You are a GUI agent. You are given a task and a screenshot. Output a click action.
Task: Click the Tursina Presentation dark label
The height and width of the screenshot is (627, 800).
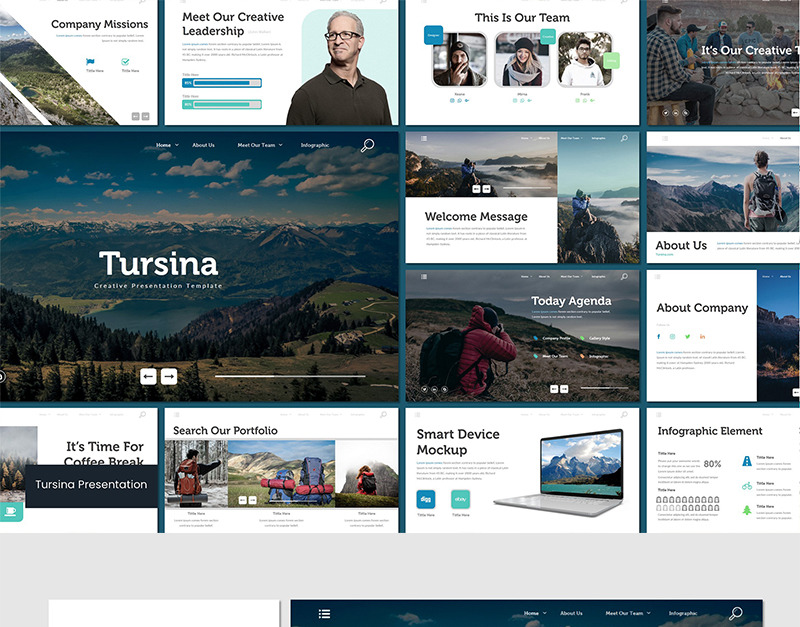click(x=91, y=485)
